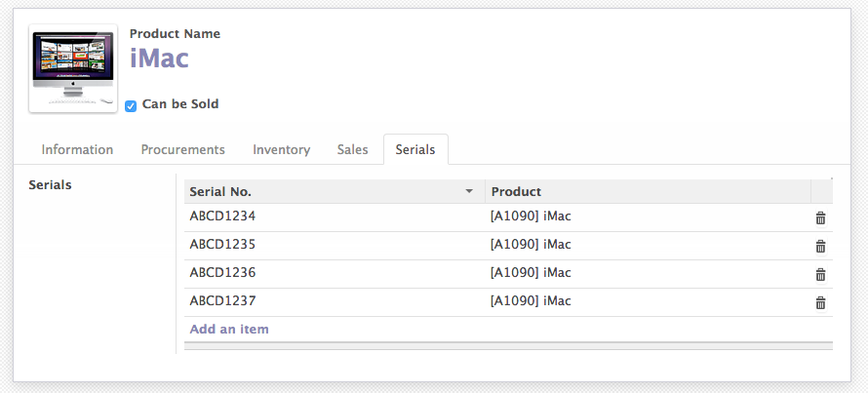Uncheck the Can be Sold checkbox
Viewport: 868px width, 393px height.
click(131, 106)
